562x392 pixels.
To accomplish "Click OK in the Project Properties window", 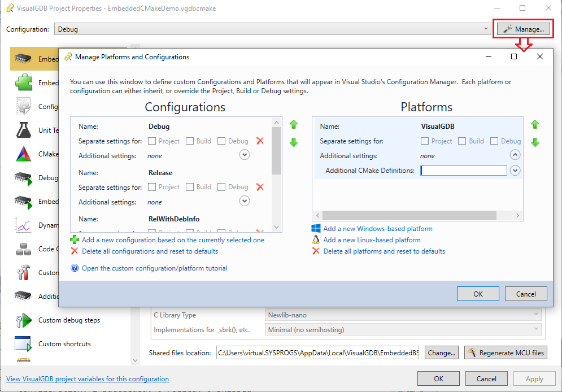I will pyautogui.click(x=438, y=379).
